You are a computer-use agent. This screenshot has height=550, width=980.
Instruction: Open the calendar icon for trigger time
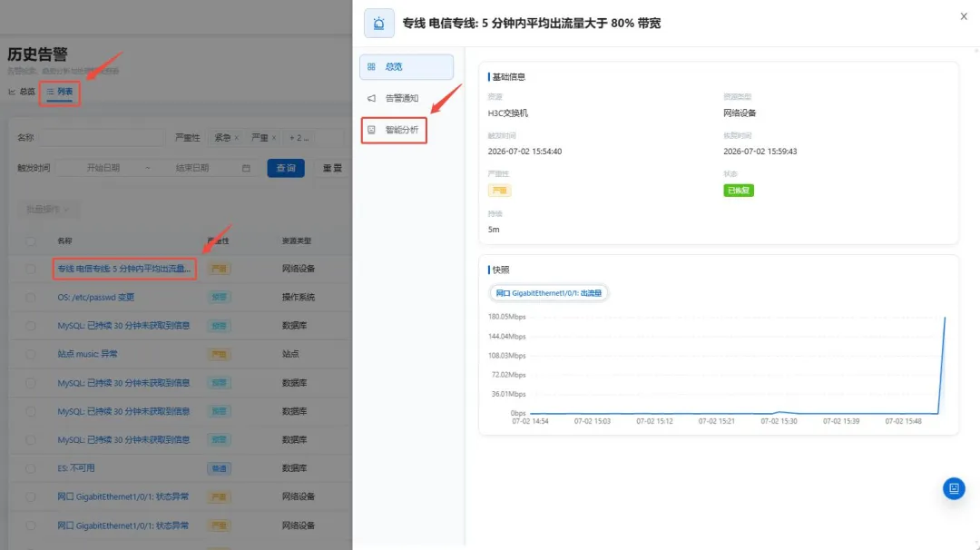(x=246, y=168)
